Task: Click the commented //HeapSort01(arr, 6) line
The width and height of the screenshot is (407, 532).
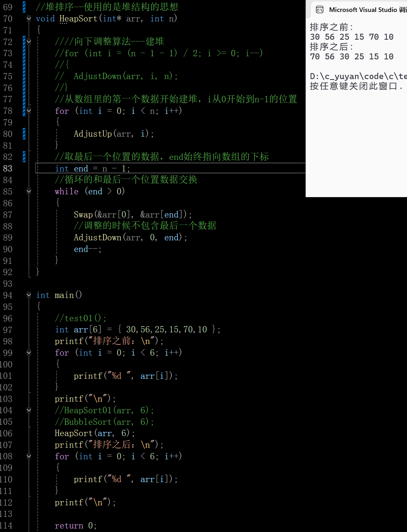Action: (104, 410)
